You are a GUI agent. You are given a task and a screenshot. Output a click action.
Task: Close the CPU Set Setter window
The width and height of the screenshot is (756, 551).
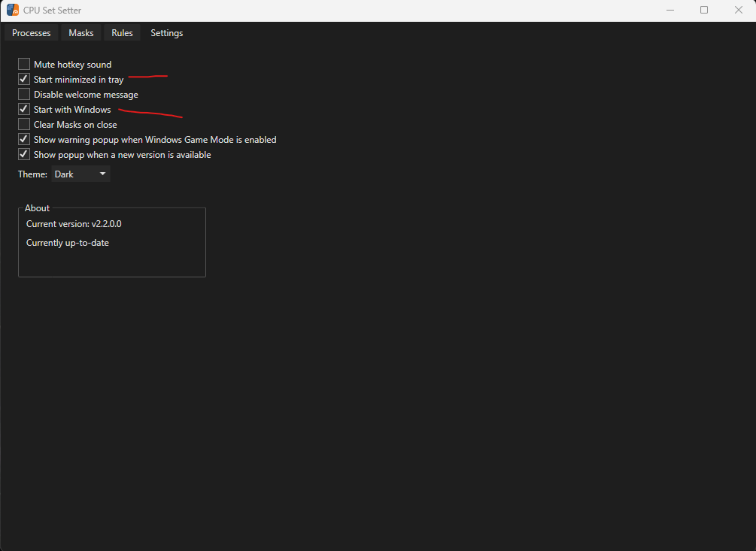[738, 10]
